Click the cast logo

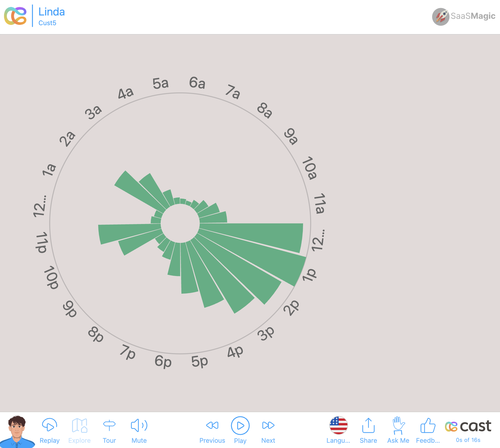[468, 426]
